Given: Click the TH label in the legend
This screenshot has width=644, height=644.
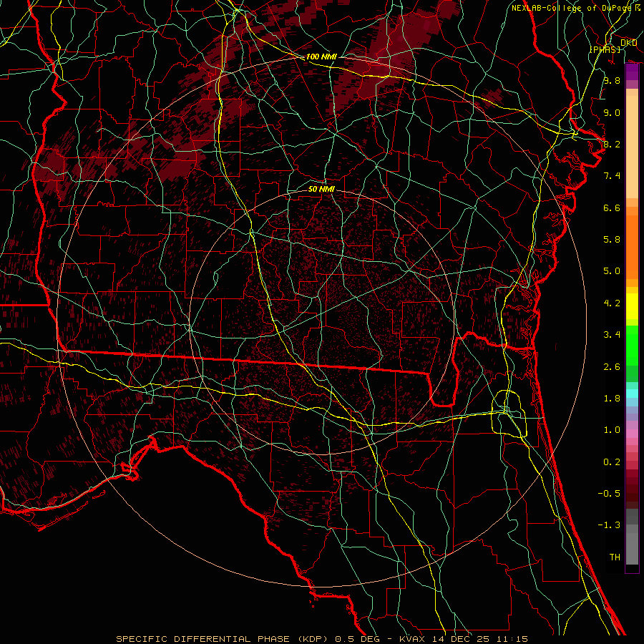Looking at the screenshot, I should coord(614,557).
